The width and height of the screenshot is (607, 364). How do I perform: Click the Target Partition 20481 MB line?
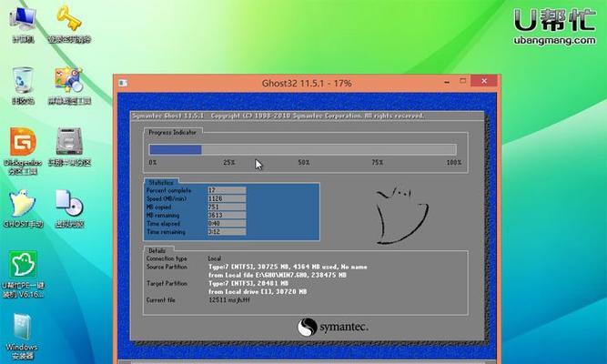tap(248, 283)
